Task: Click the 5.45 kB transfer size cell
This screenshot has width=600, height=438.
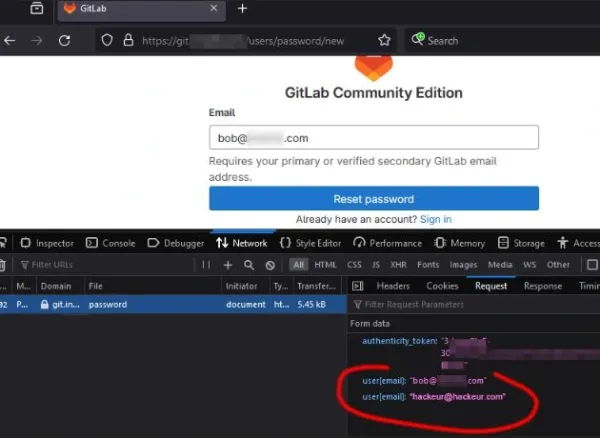Action: (x=311, y=304)
